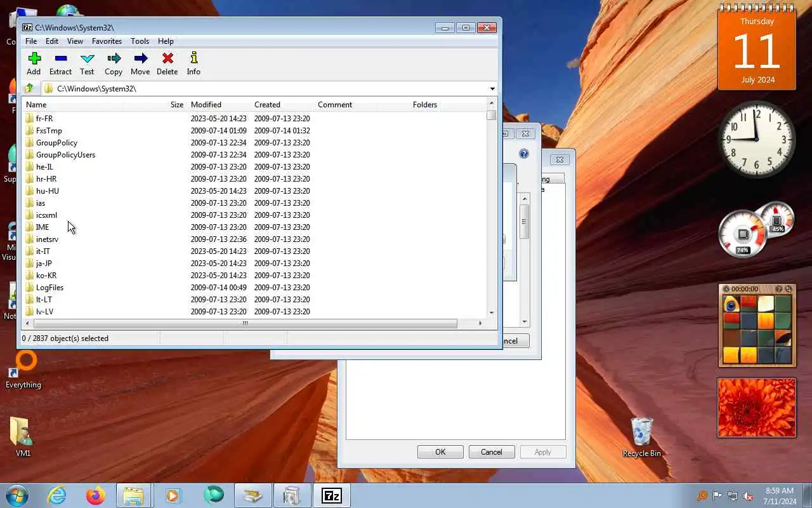Open the Help menu
The width and height of the screenshot is (812, 508).
click(166, 41)
